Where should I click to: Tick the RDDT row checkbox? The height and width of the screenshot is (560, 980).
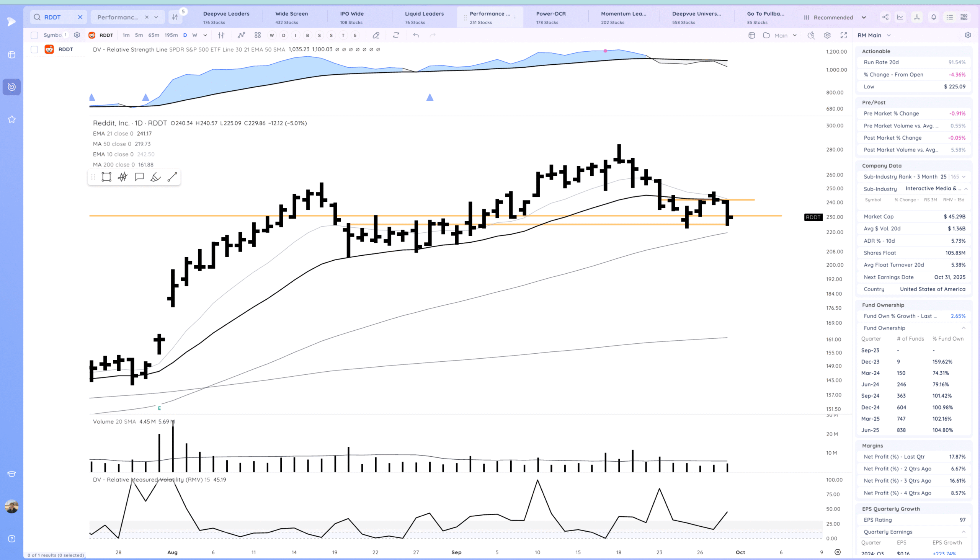tap(34, 50)
